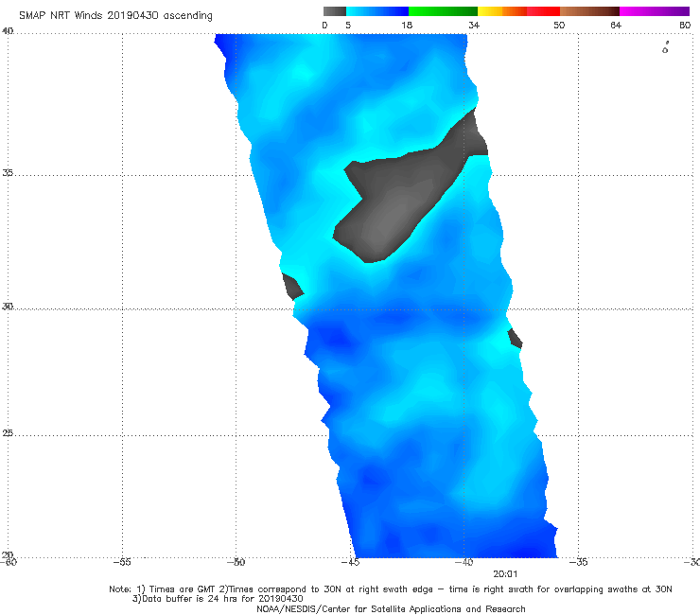Click the yellow-orange segment of the color bar
Viewport: 700px width, 615px height.
501,11
